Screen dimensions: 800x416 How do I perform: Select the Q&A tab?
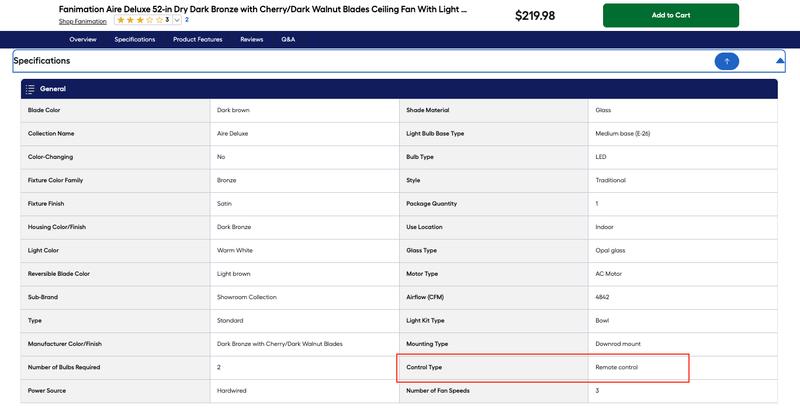click(288, 39)
